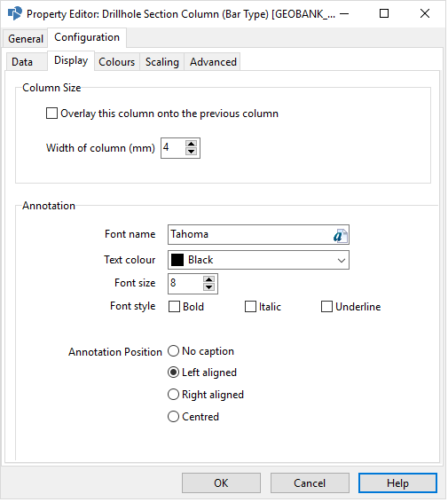Increase column width with up arrow
Viewport: 448px width, 502px height.
[x=192, y=145]
